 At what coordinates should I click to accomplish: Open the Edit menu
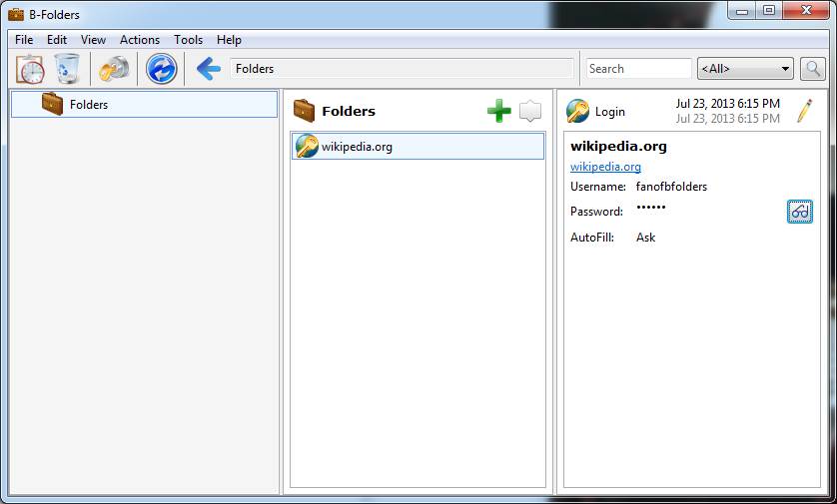(x=57, y=40)
